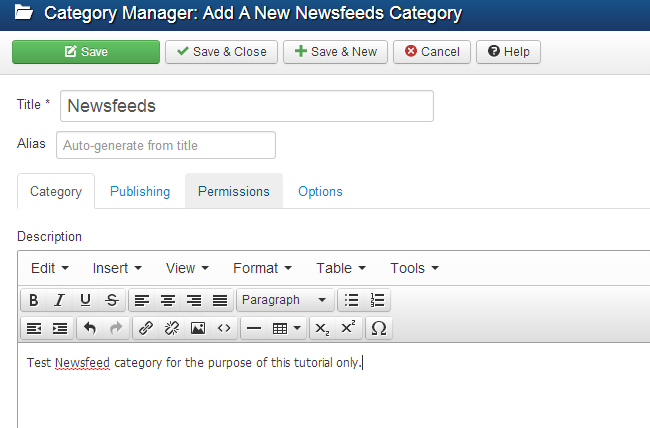
Task: Apply italic formatting
Action: (59, 300)
